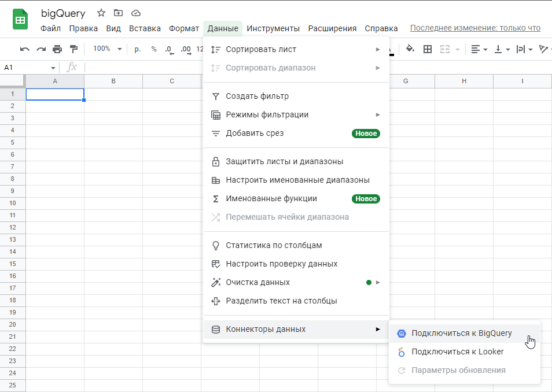Open the Правка menu
Image resolution: width=552 pixels, height=392 pixels.
(83, 28)
